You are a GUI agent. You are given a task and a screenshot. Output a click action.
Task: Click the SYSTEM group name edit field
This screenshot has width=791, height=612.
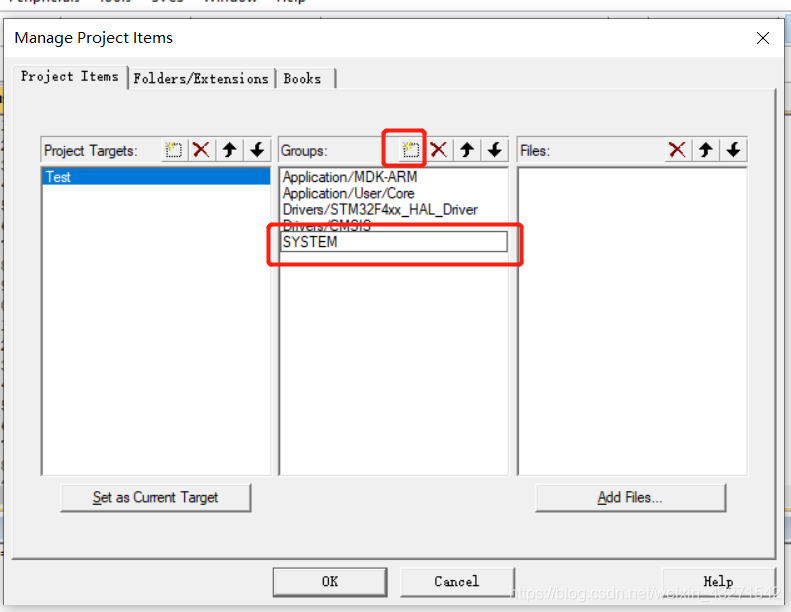coord(394,242)
